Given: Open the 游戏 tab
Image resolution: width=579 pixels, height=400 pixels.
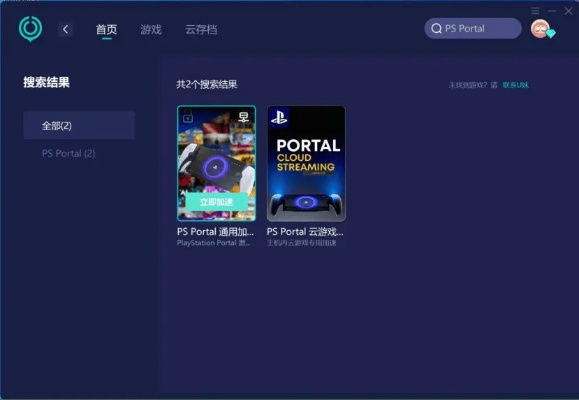Looking at the screenshot, I should pyautogui.click(x=151, y=30).
